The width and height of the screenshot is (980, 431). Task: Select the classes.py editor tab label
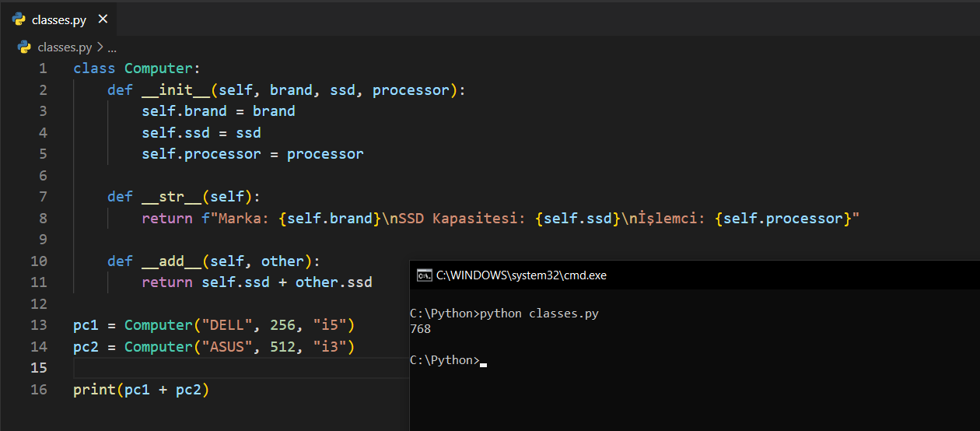click(x=59, y=20)
